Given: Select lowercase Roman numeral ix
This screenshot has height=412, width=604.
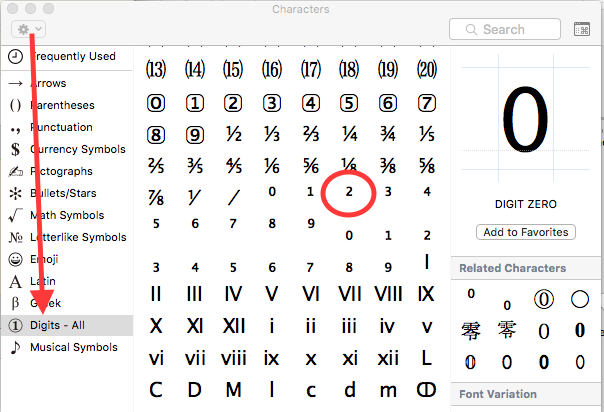Looking at the screenshot, I should tap(272, 358).
